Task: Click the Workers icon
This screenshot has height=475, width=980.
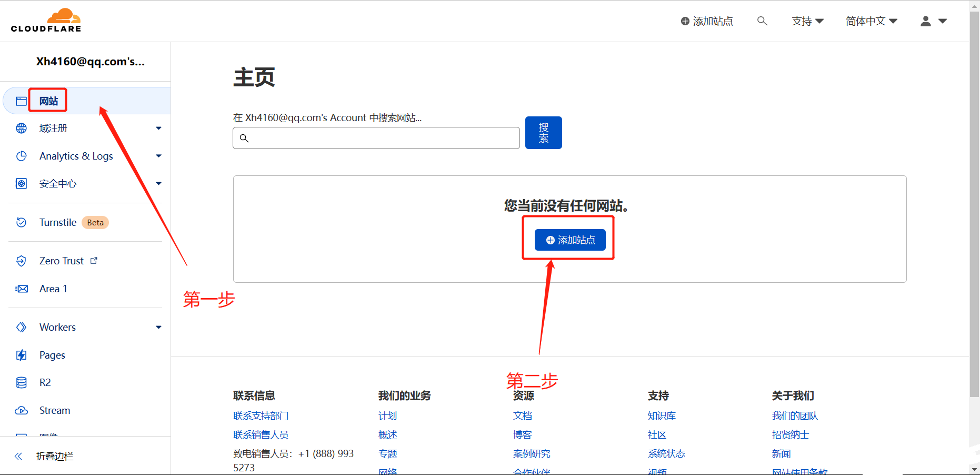Action: [21, 327]
